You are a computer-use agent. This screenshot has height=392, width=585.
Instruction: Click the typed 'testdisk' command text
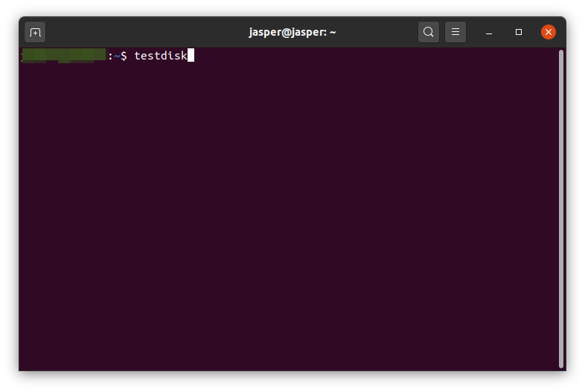coord(161,56)
